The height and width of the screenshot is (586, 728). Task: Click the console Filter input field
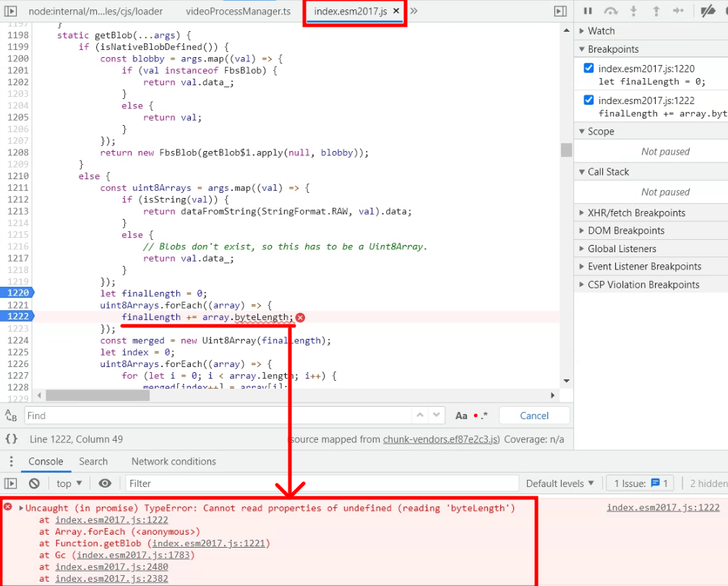322,483
